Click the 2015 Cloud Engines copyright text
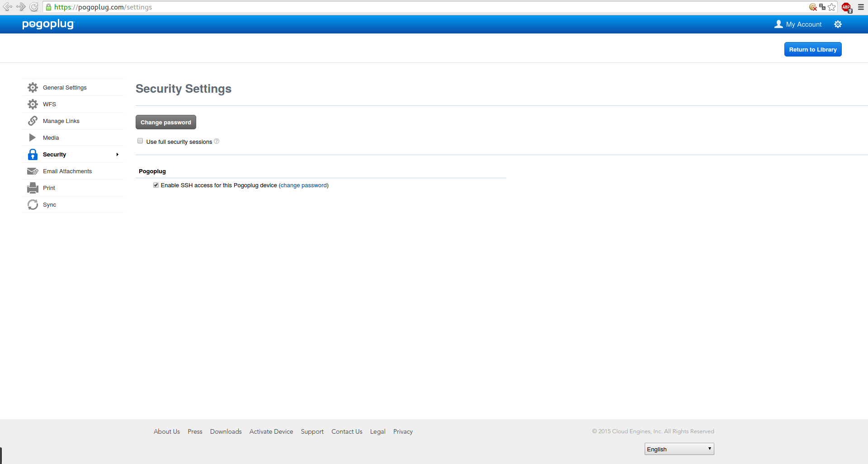The width and height of the screenshot is (868, 464). tap(653, 431)
